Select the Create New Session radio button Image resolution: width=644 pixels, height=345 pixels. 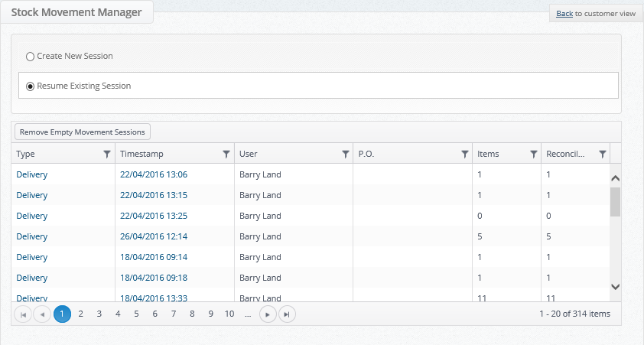[30, 57]
